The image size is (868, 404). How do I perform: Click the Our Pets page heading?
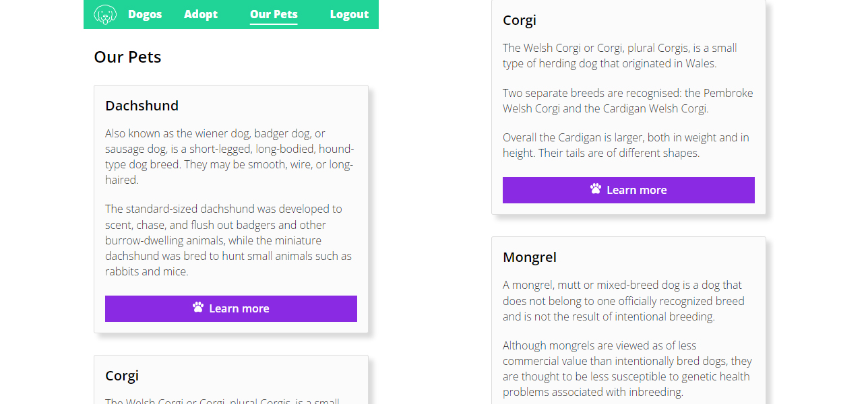click(x=127, y=57)
